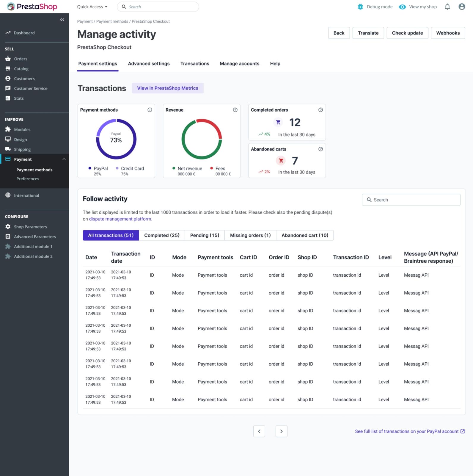Screen dimensions: 473x476
Task: Click the View my shop eye icon
Action: pyautogui.click(x=402, y=7)
